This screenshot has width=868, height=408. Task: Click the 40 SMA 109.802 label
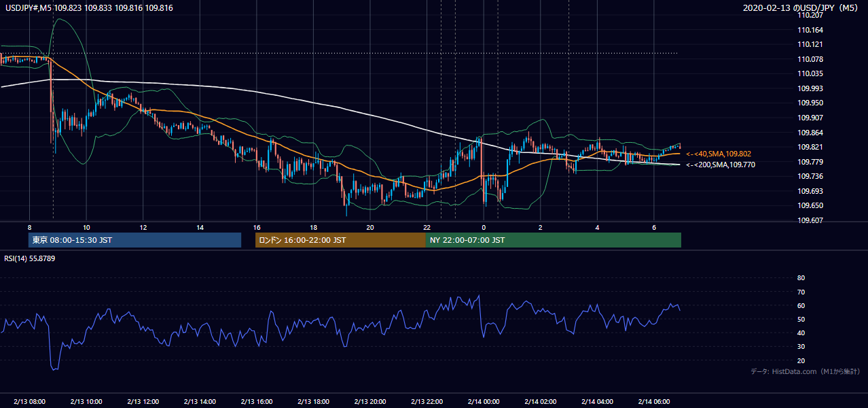tap(718, 154)
